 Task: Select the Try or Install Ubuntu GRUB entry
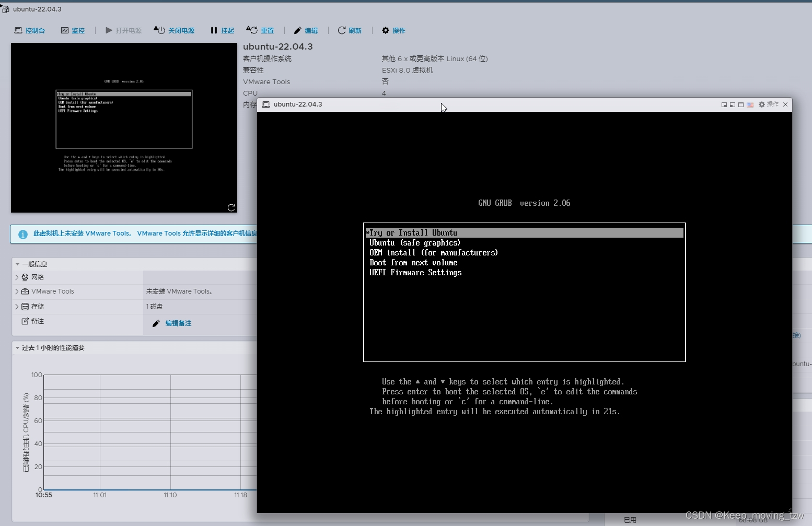click(x=524, y=233)
